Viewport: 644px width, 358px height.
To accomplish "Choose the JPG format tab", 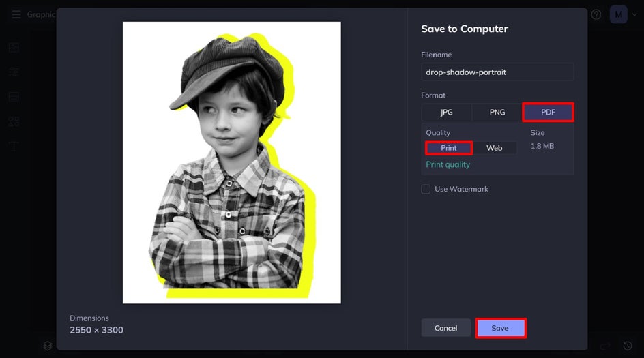I will (446, 112).
